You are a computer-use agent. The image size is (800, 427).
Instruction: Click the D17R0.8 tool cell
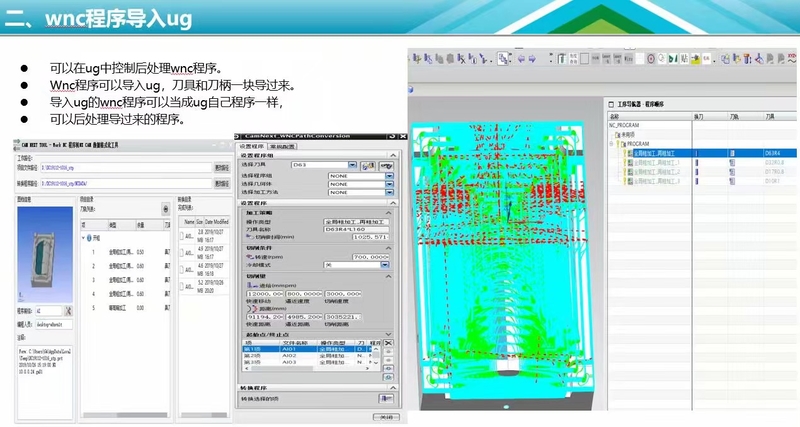point(774,172)
